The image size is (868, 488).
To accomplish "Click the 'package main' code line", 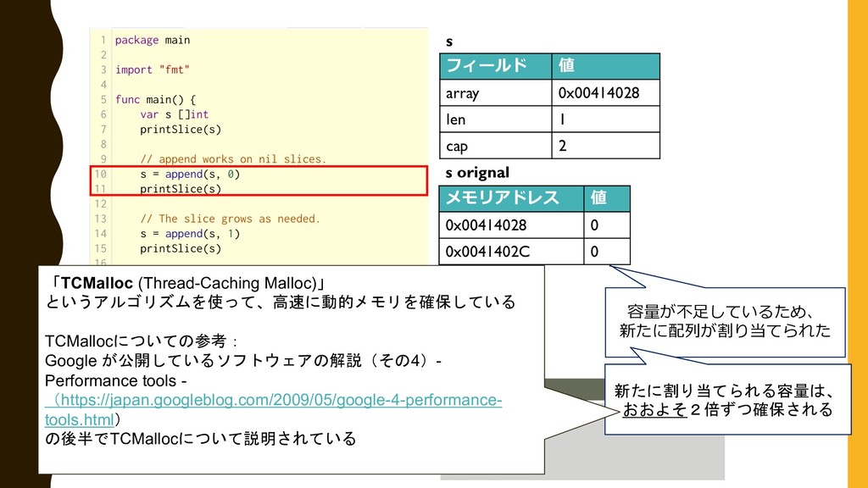I will click(x=153, y=40).
